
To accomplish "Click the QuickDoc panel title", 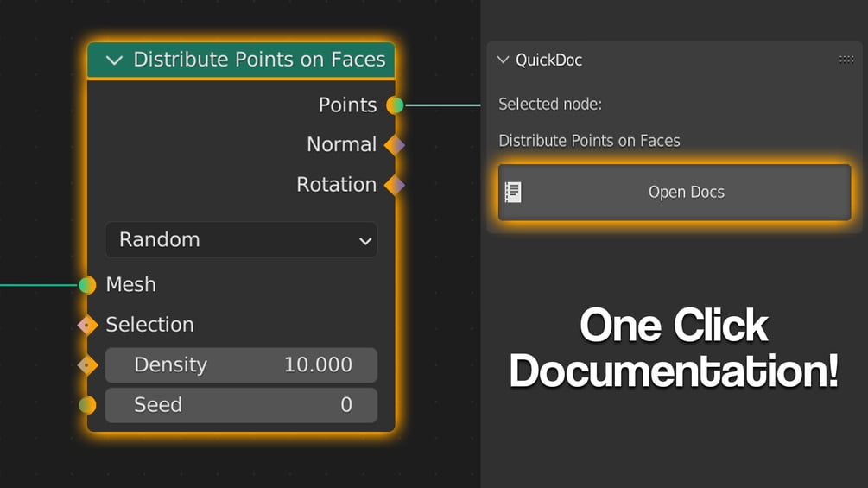I will coord(548,60).
